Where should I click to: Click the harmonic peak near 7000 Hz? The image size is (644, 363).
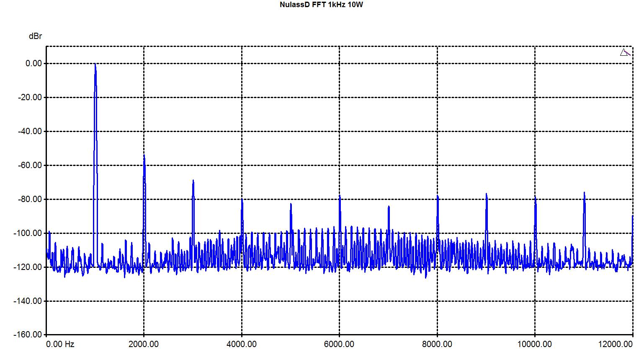coord(389,207)
